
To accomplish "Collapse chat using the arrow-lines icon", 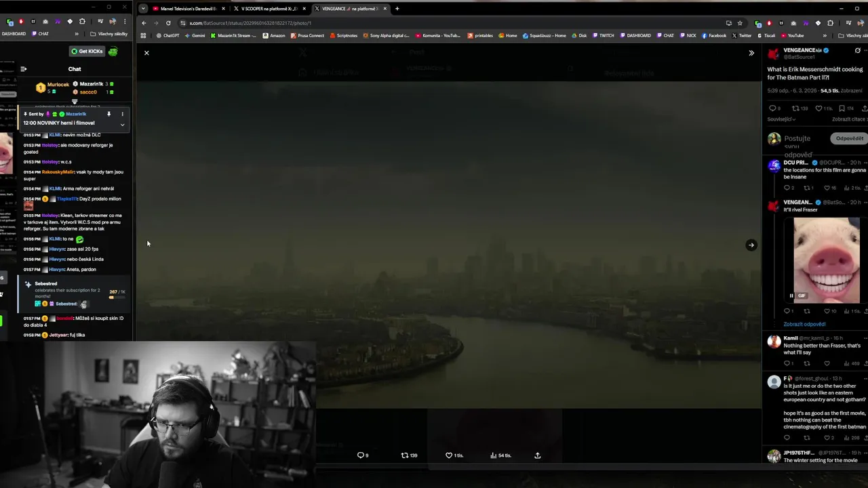I will coord(23,69).
